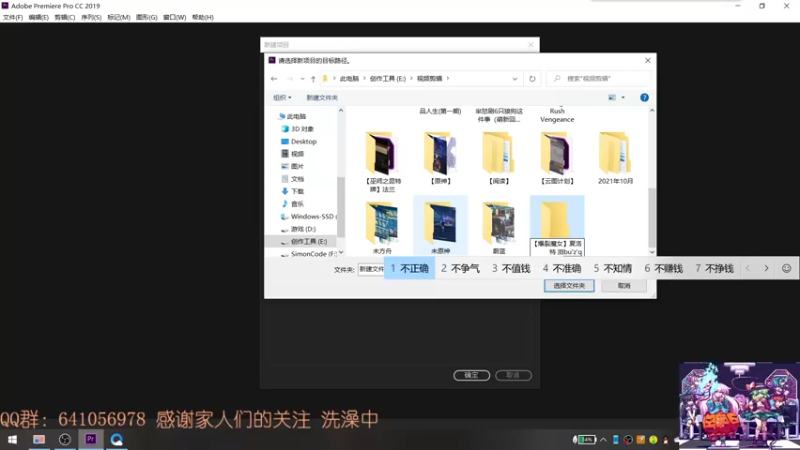Pick IME candidate 7 不挣钱

pyautogui.click(x=714, y=268)
